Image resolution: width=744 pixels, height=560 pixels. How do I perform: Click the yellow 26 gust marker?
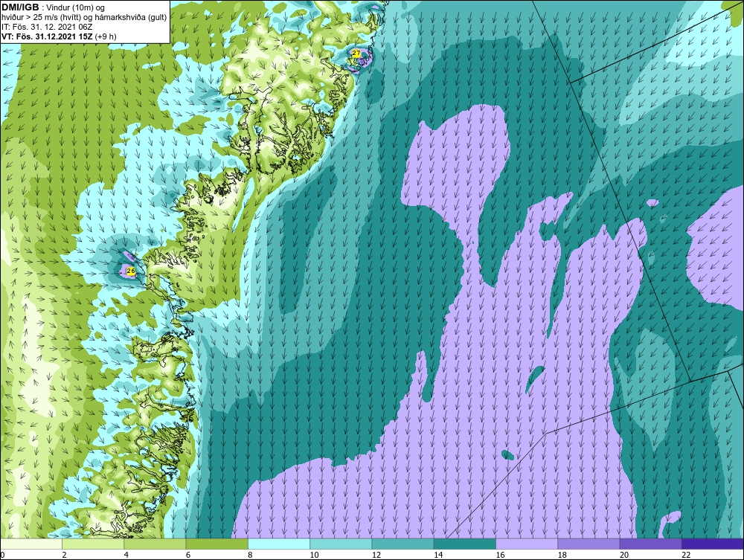click(x=132, y=271)
